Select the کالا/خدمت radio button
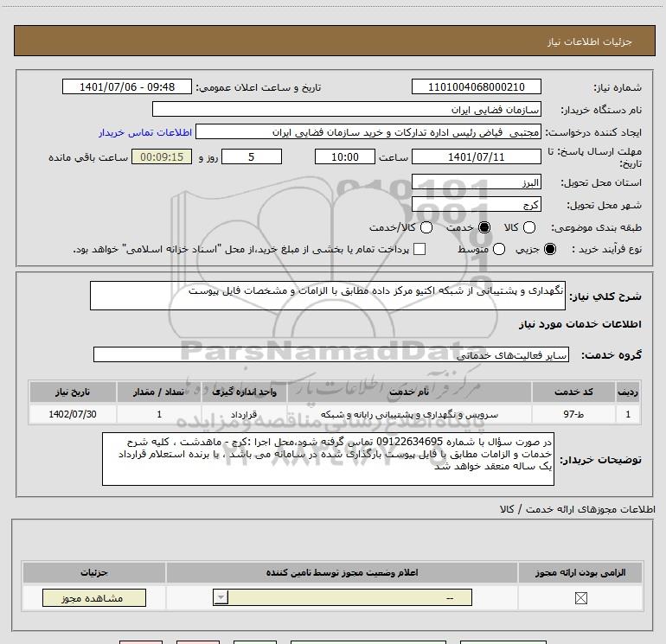 (426, 227)
